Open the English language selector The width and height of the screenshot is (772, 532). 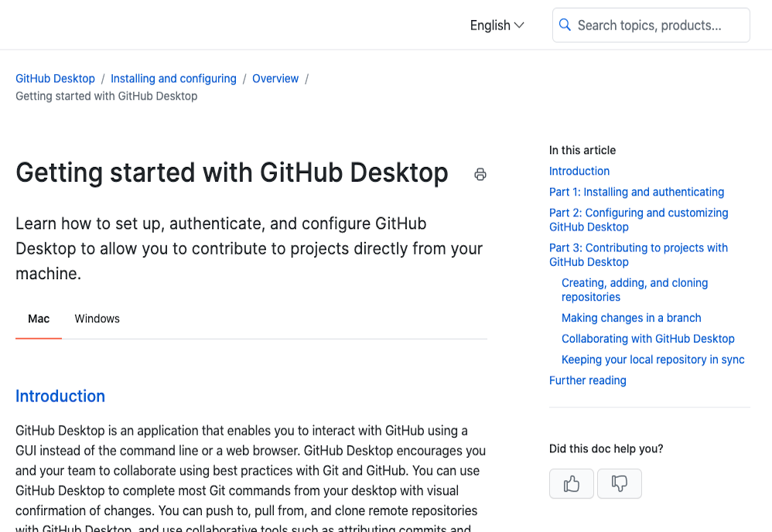coord(490,25)
